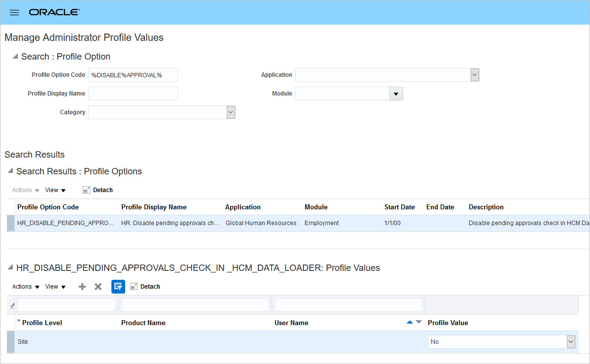Image resolution: width=590 pixels, height=364 pixels.
Task: Click the Profile Display Name column header
Action: click(x=153, y=207)
